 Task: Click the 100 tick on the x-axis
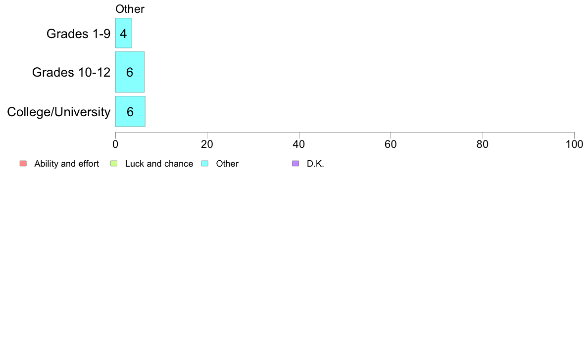574,144
